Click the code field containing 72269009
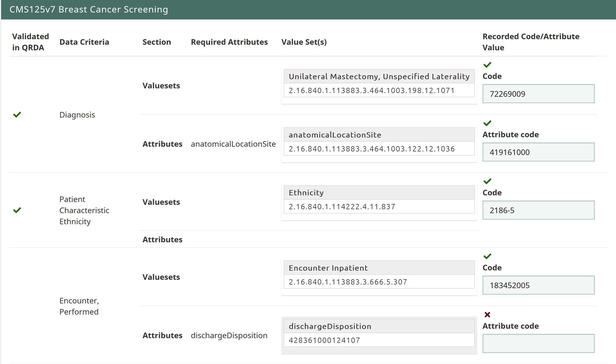Viewport: 616px width, 364px height. pos(538,94)
